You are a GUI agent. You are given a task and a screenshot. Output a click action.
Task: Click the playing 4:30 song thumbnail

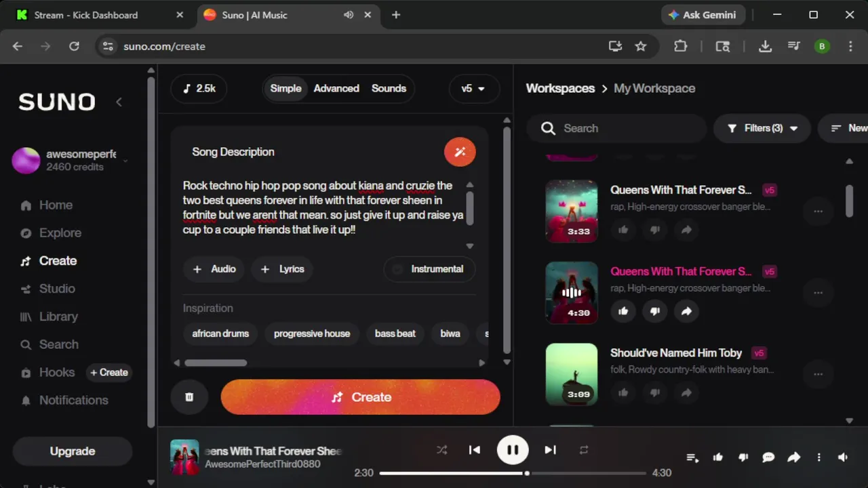point(572,292)
